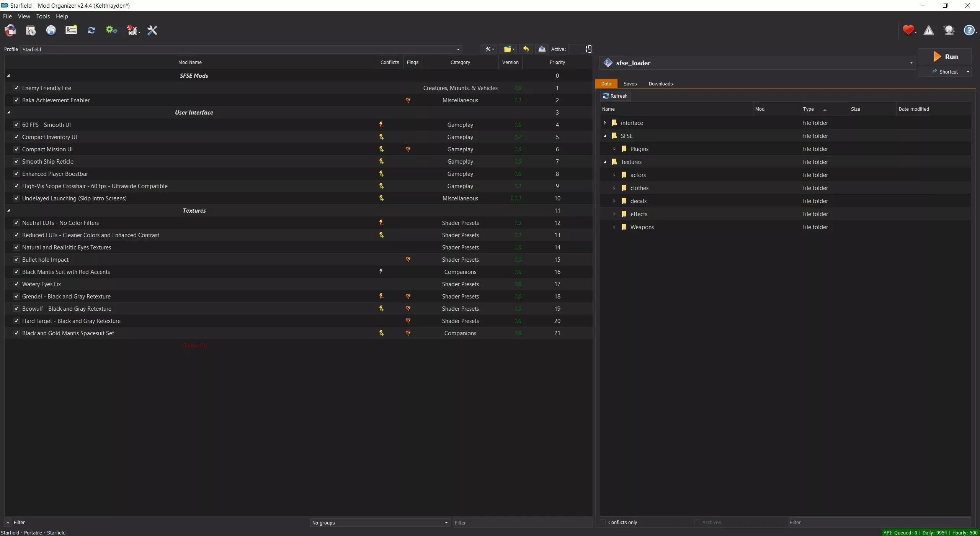Toggle Baka Achievement Enabler checkbox
The height and width of the screenshot is (536, 980).
pos(16,100)
